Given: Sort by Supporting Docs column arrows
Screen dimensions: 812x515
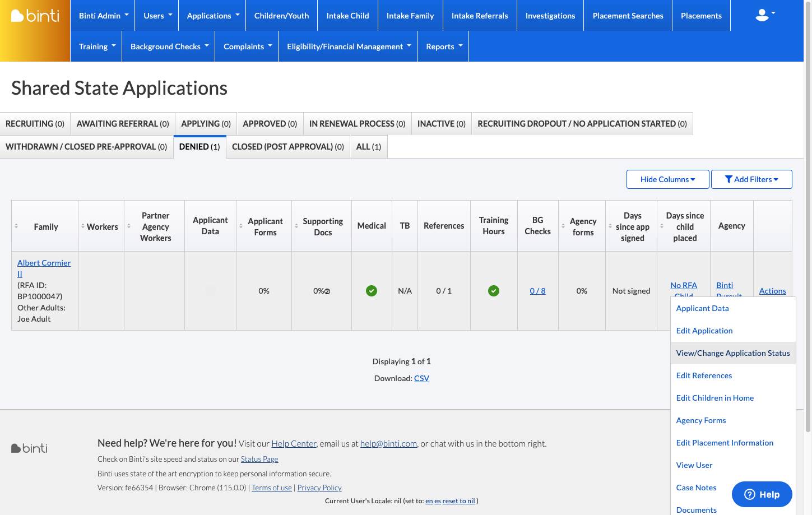Looking at the screenshot, I should tap(296, 226).
